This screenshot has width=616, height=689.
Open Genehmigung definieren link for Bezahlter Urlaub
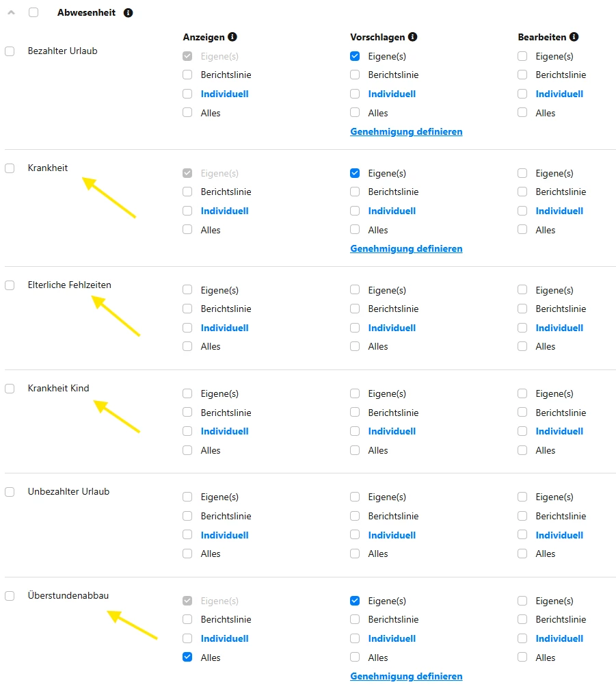click(406, 131)
